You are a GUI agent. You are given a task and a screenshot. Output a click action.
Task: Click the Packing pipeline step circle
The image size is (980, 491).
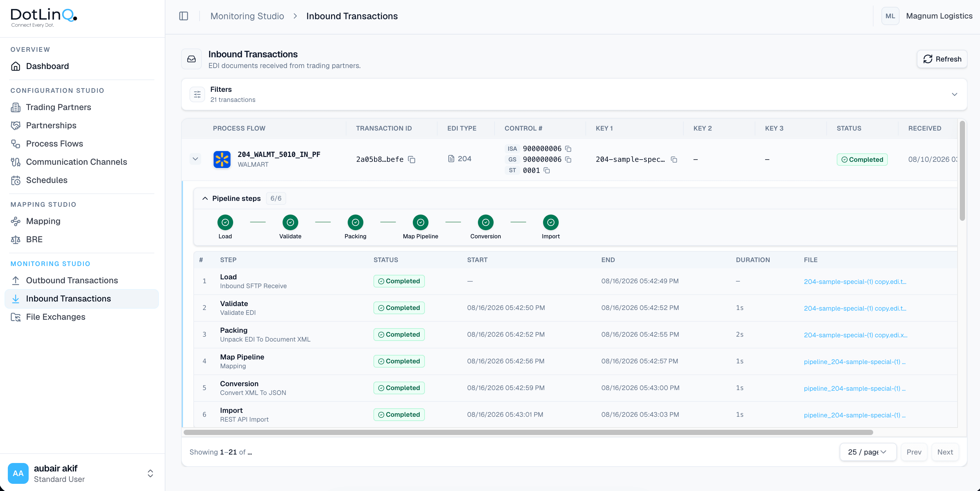click(x=355, y=222)
